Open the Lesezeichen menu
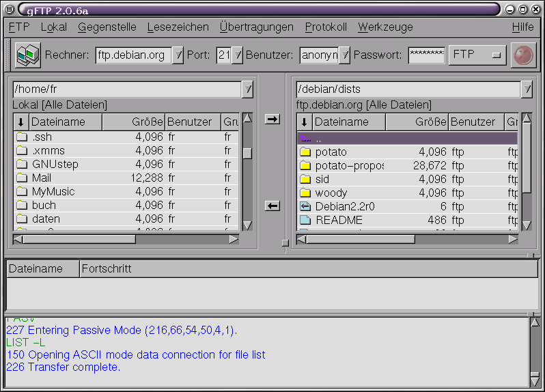This screenshot has height=392, width=545. pyautogui.click(x=178, y=27)
